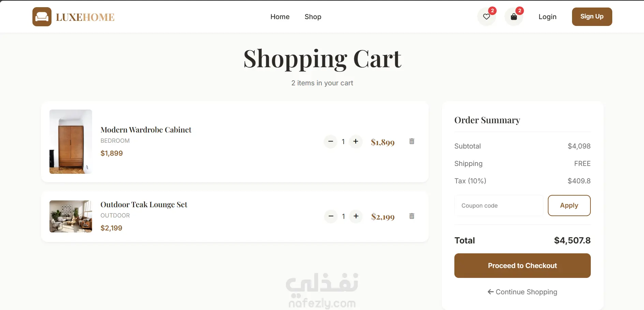Apply the coupon code

pos(569,206)
